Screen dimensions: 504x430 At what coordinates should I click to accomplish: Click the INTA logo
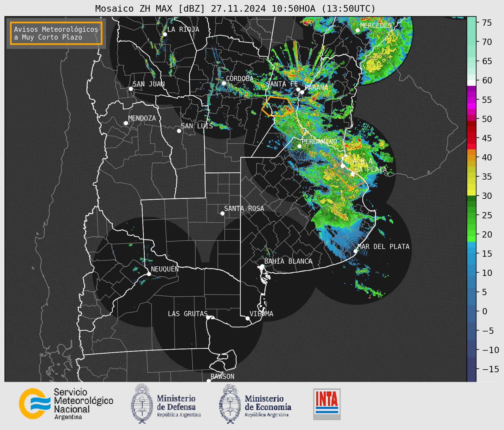[x=327, y=404]
